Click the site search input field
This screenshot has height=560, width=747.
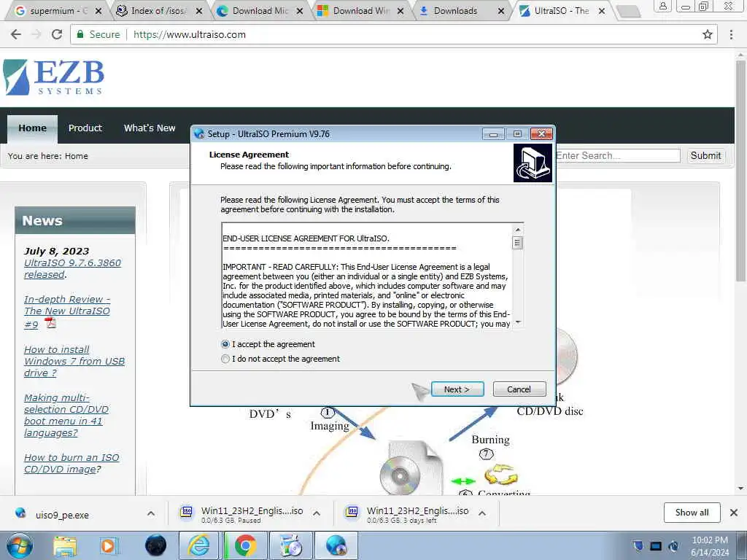click(x=617, y=156)
